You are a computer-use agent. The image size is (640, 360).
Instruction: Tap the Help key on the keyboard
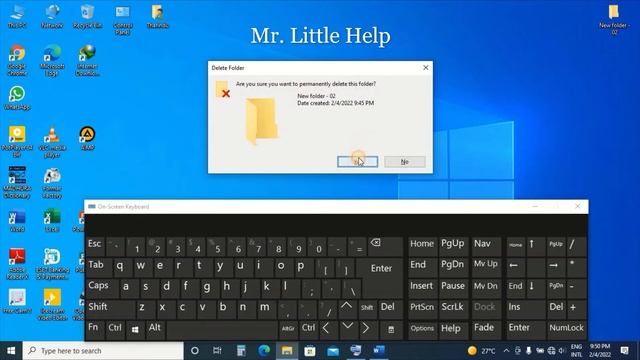(x=452, y=329)
